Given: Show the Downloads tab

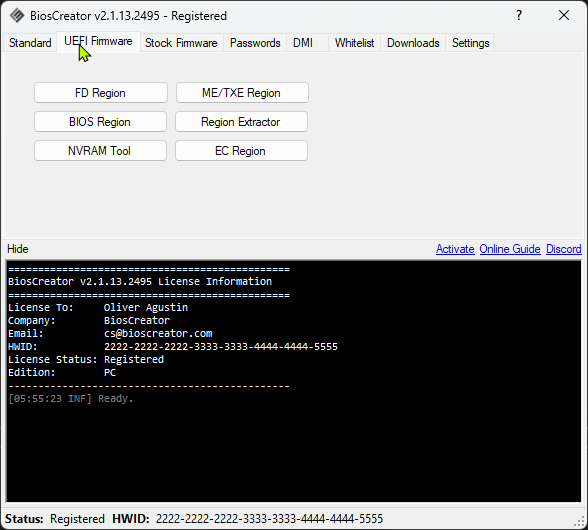Looking at the screenshot, I should (413, 43).
